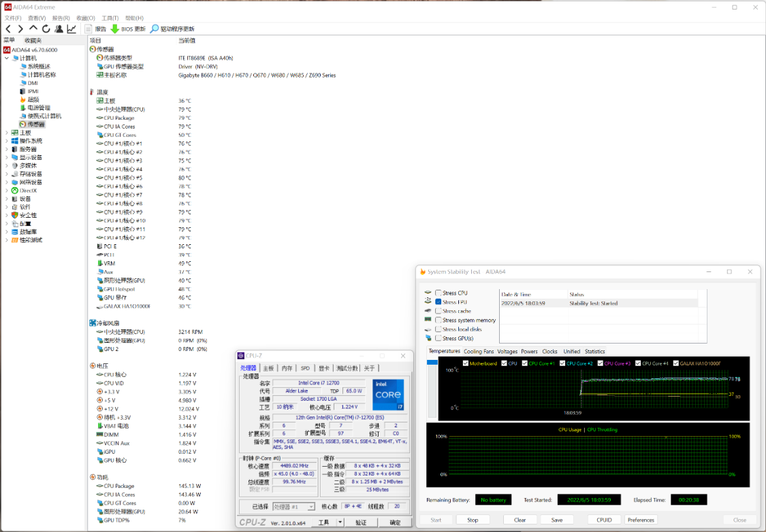Select DirectX tree entry
766x532 pixels.
[24, 190]
